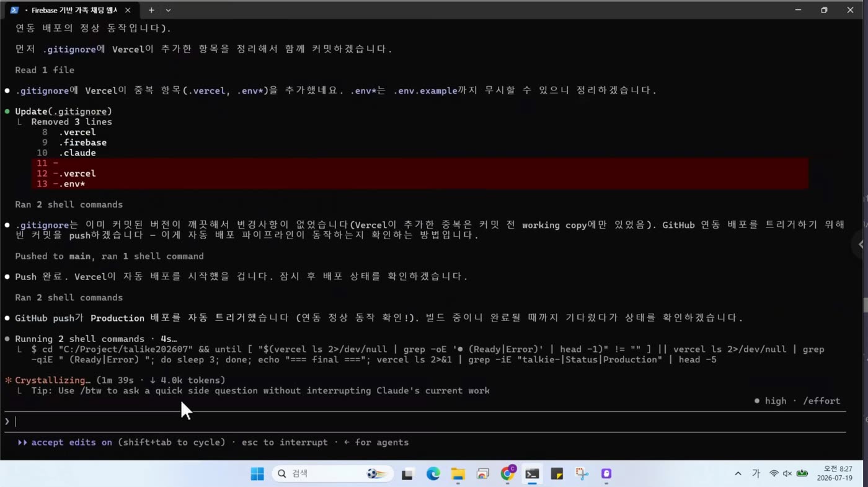Click the battery status tray icon

[x=802, y=474]
